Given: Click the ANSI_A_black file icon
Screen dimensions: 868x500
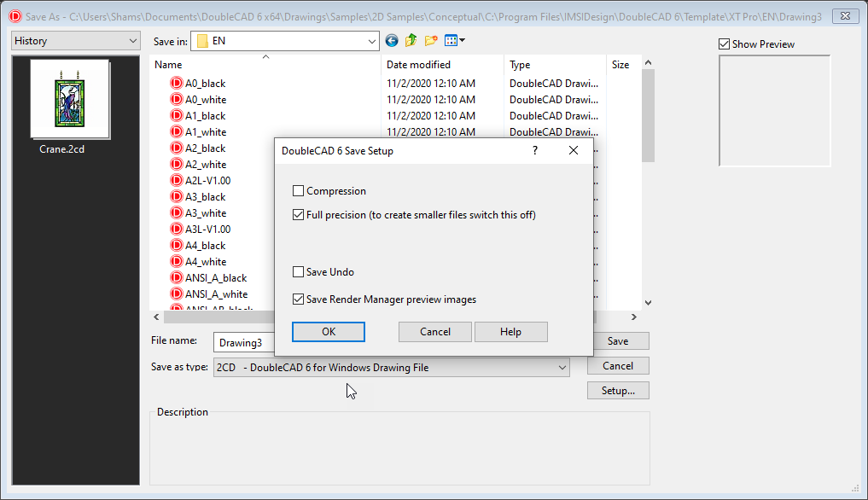Looking at the screenshot, I should (177, 277).
